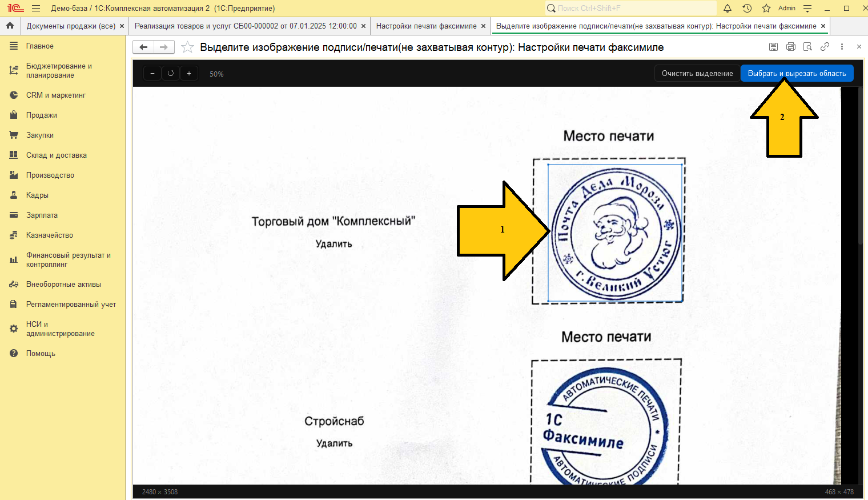Viewport: 868px width, 500px height.
Task: Open notifications bell icon
Action: pos(728,9)
